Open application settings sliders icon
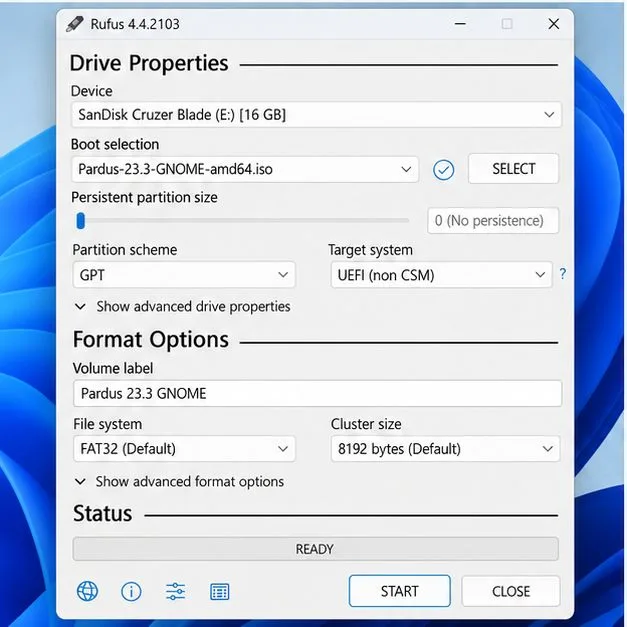The width and height of the screenshot is (627, 627). point(175,591)
